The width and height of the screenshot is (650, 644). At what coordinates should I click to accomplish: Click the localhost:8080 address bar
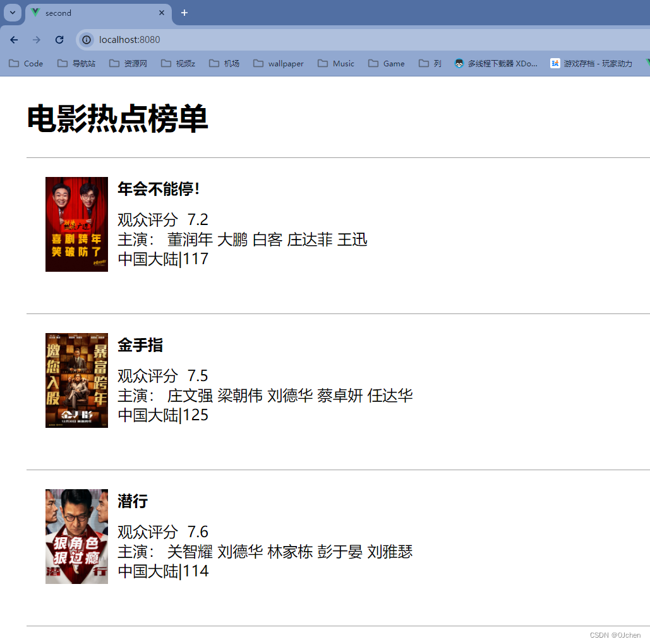(x=363, y=40)
